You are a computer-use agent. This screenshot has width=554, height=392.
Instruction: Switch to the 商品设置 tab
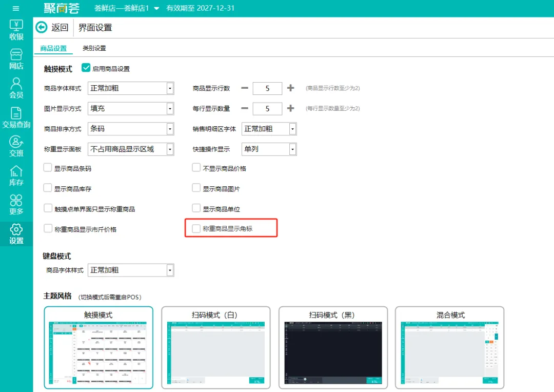(x=53, y=48)
